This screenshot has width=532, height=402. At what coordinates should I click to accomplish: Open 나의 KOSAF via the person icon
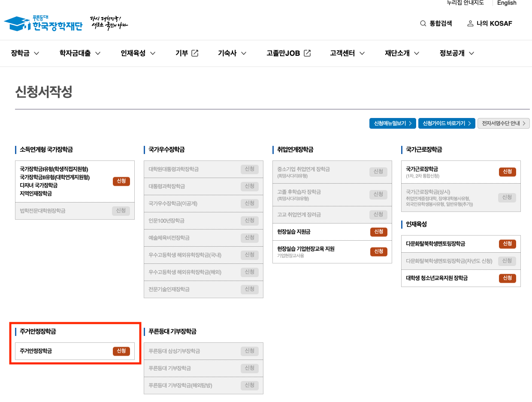[470, 24]
